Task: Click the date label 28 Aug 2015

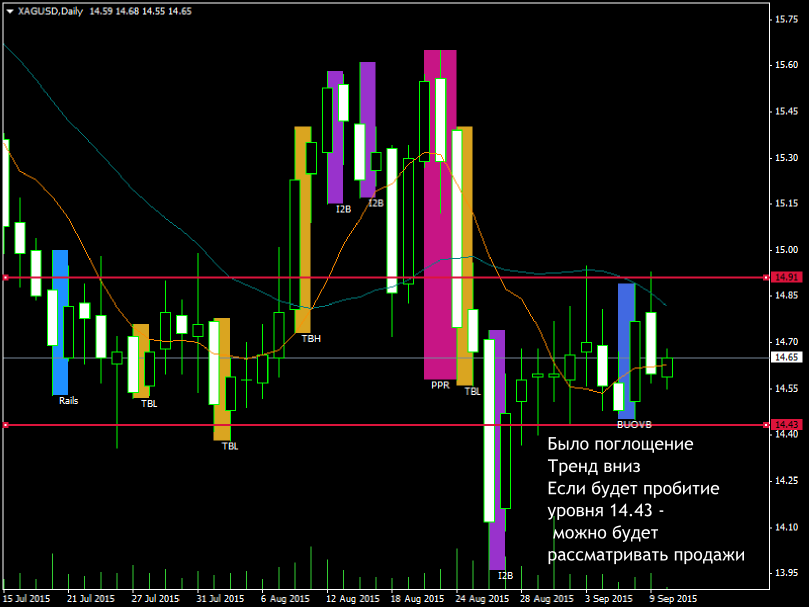Action: 547,599
